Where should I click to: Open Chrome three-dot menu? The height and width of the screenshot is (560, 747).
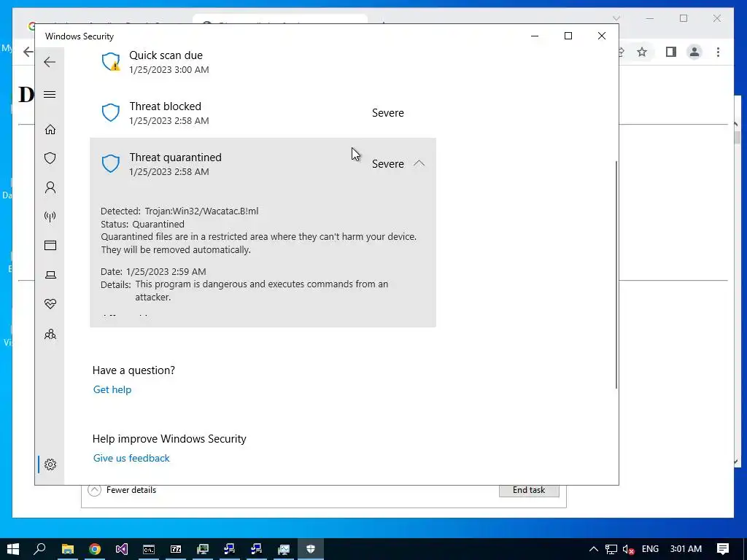point(718,52)
